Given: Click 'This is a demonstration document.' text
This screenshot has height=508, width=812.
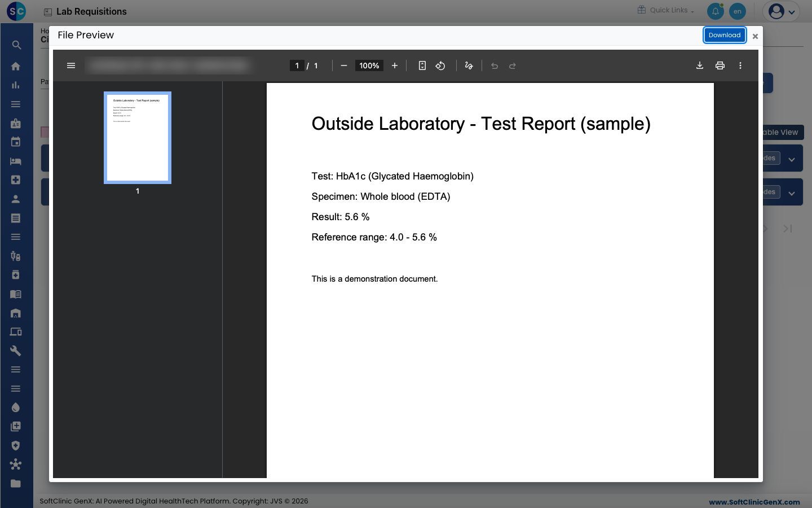Looking at the screenshot, I should (375, 279).
